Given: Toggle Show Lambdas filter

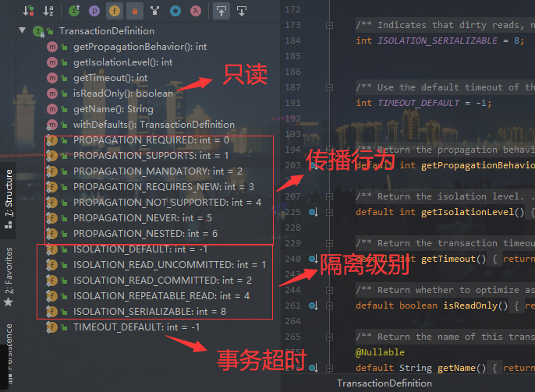Looking at the screenshot, I should pyautogui.click(x=196, y=11).
